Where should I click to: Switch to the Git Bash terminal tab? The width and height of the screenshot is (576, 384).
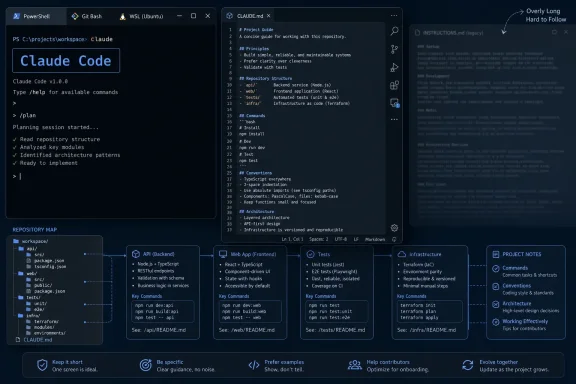point(87,16)
